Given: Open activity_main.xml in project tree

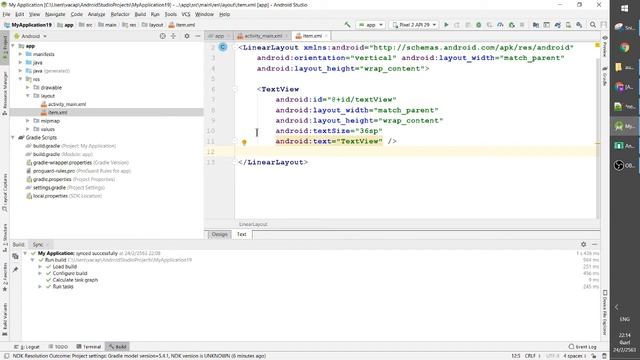Looking at the screenshot, I should point(67,104).
